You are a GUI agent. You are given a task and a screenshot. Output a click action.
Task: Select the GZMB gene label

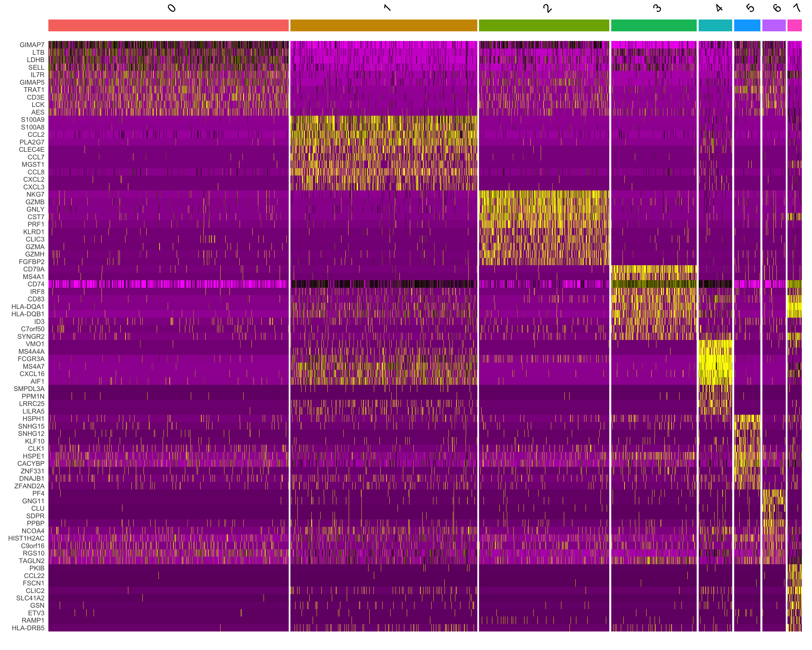[35, 202]
